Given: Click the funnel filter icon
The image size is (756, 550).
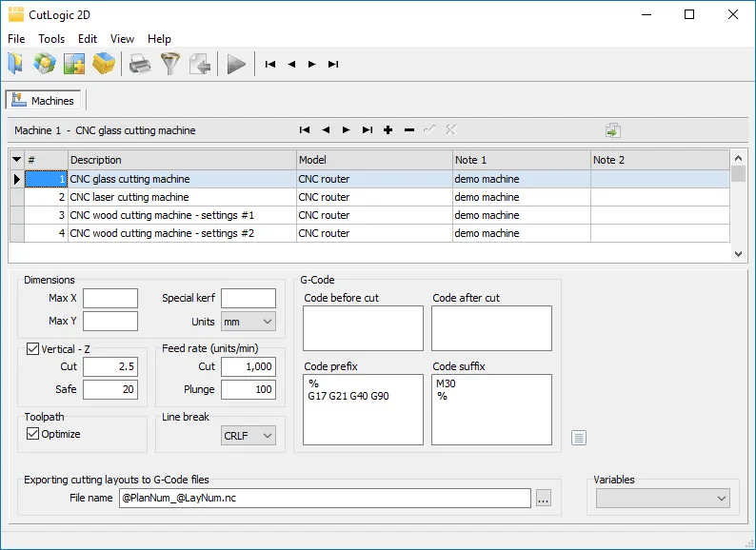Looking at the screenshot, I should 169,64.
